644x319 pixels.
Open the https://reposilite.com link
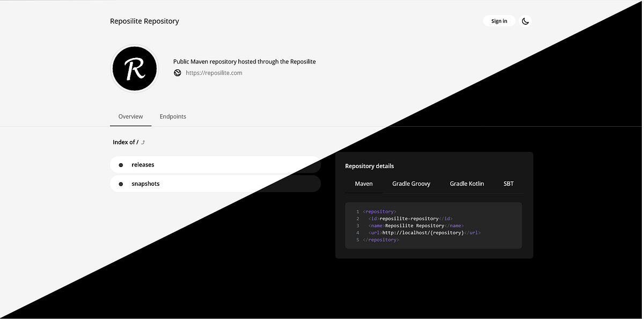click(214, 73)
